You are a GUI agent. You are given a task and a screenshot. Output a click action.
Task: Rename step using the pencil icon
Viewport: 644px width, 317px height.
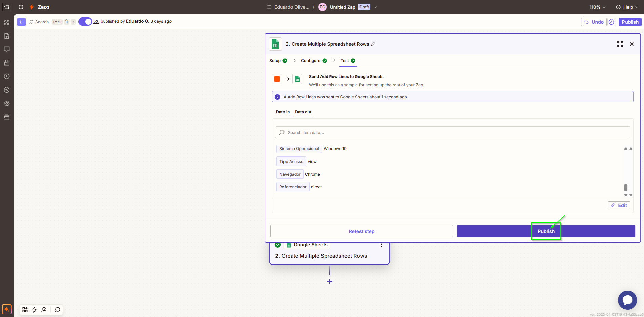pos(373,44)
